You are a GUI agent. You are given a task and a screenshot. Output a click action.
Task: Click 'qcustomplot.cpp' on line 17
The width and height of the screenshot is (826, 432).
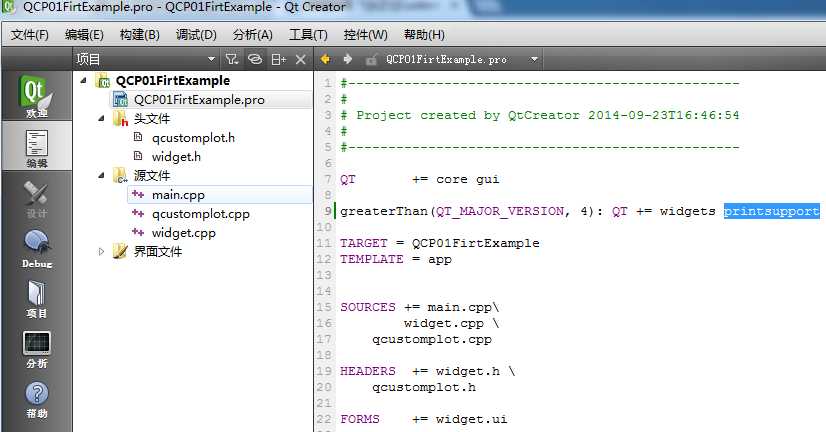pyautogui.click(x=431, y=339)
